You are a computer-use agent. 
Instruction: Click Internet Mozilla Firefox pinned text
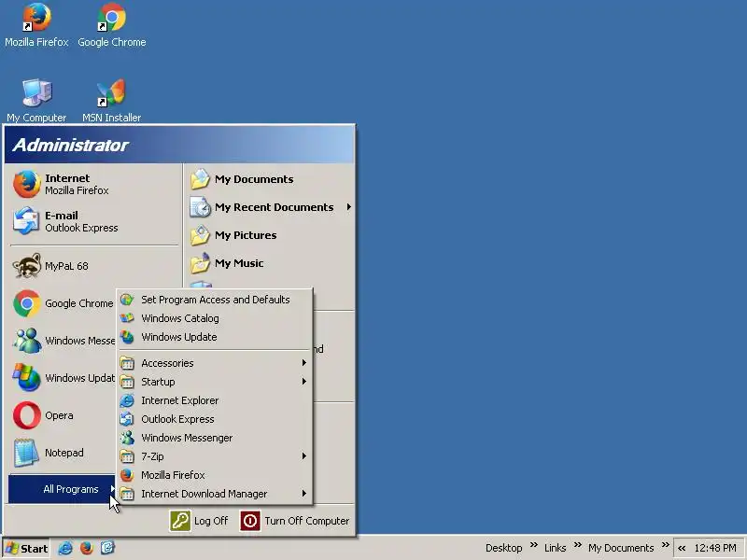(x=77, y=184)
